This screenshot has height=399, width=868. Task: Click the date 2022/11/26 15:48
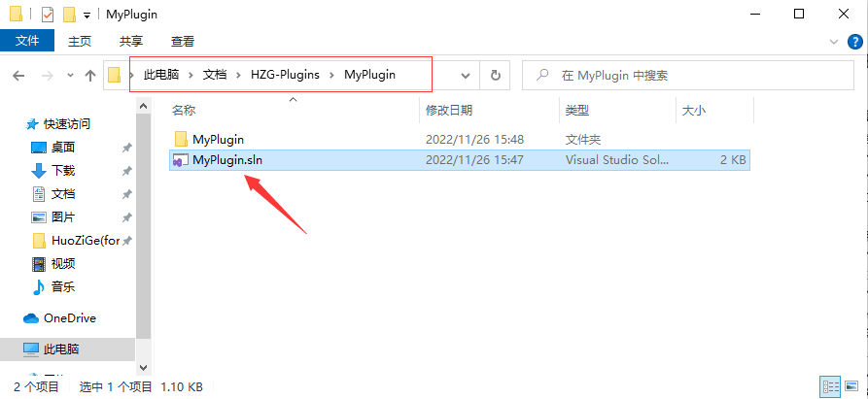tap(474, 139)
